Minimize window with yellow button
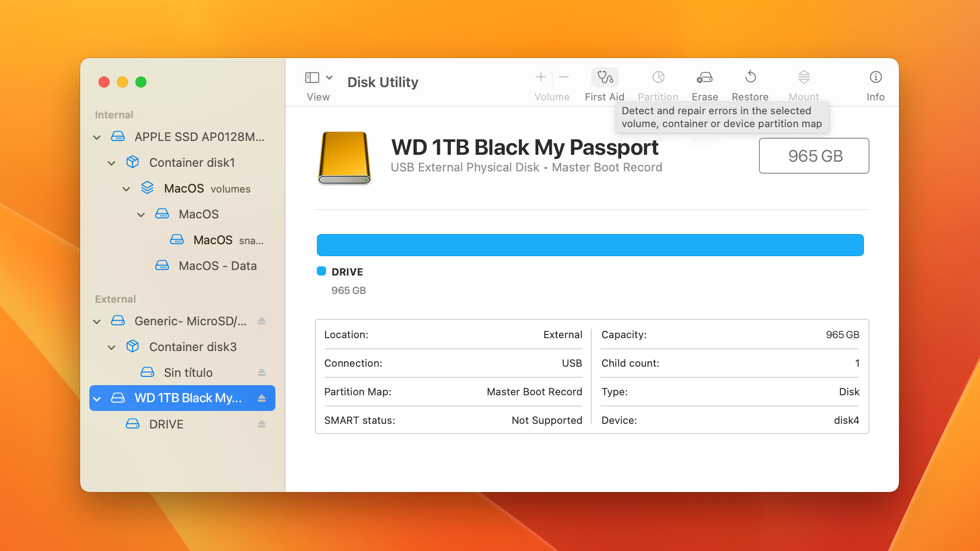The width and height of the screenshot is (980, 551). tap(122, 82)
